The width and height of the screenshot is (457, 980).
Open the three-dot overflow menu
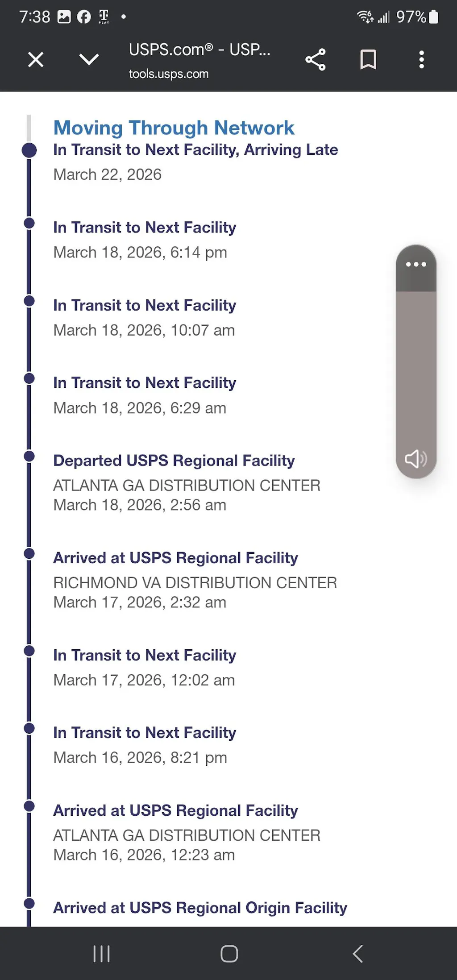pos(421,60)
